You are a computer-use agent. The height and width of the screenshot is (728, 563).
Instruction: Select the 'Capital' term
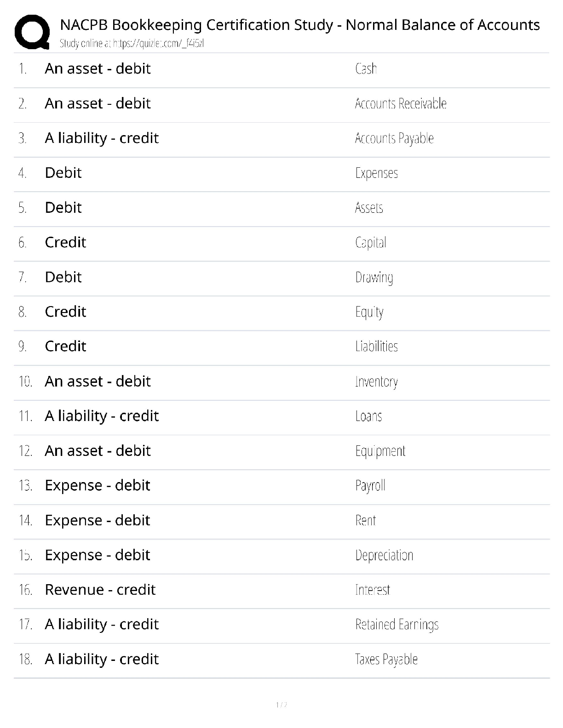371,243
